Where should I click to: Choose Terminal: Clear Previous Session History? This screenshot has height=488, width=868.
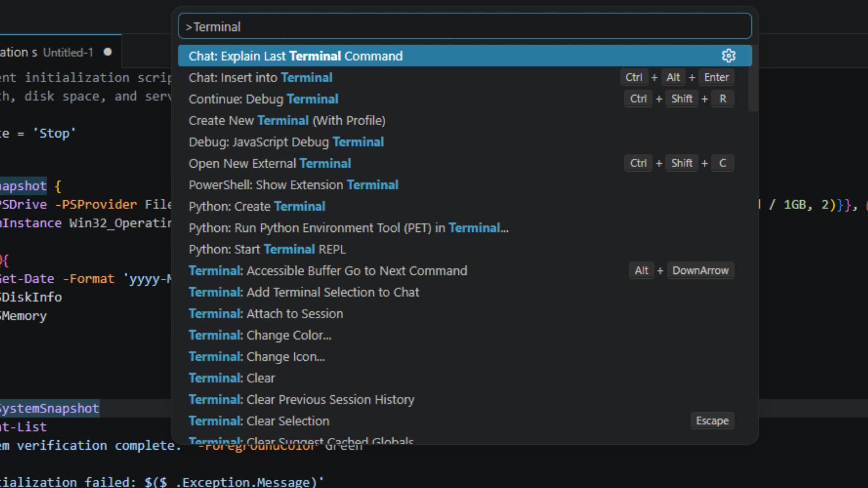(x=465, y=399)
